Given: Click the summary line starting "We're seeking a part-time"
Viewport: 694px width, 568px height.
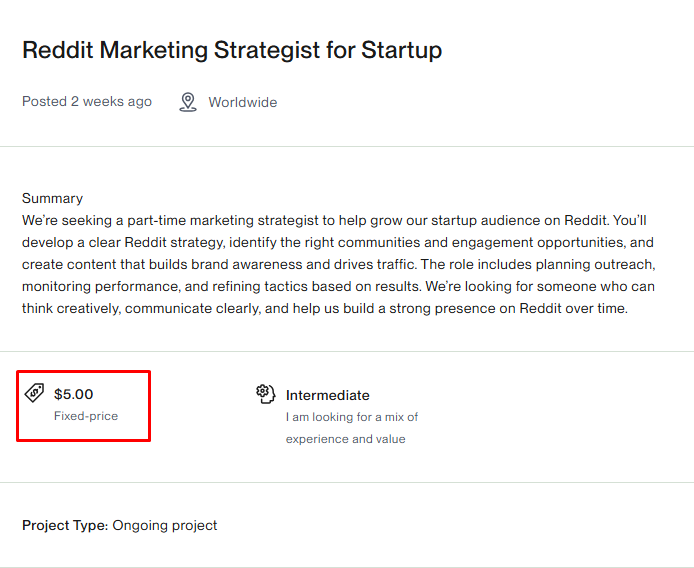Looking at the screenshot, I should coord(334,220).
